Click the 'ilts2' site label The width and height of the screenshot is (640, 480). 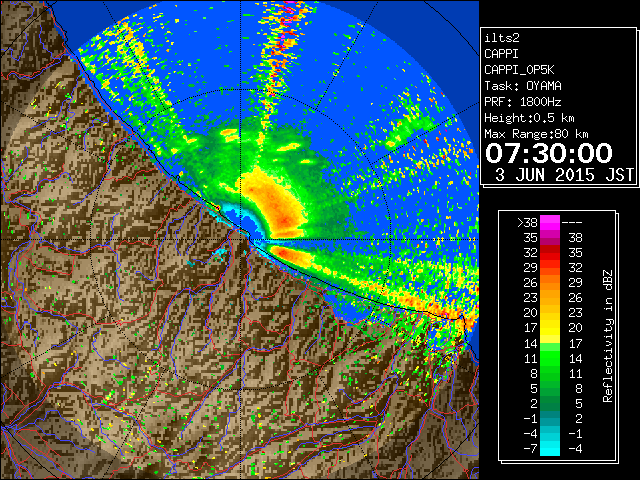[502, 38]
